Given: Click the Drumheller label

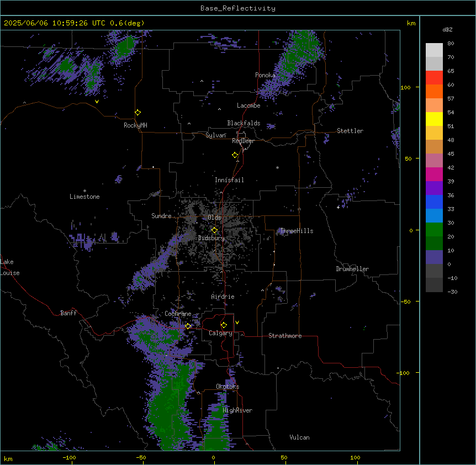Looking at the screenshot, I should (352, 269).
